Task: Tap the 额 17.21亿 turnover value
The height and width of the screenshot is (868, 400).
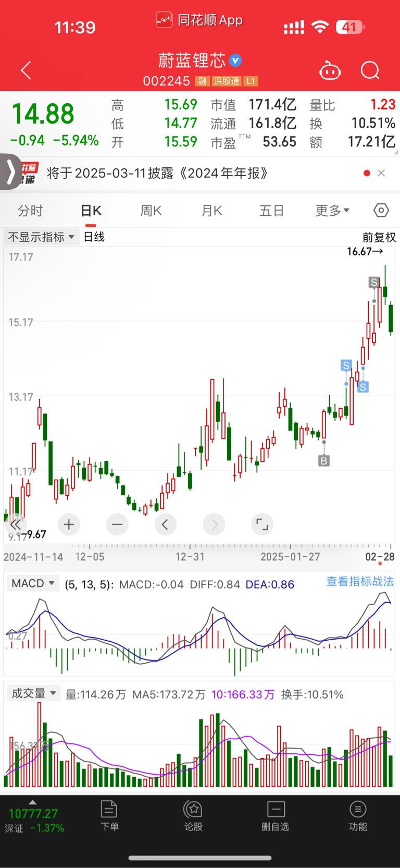Action: [371, 142]
